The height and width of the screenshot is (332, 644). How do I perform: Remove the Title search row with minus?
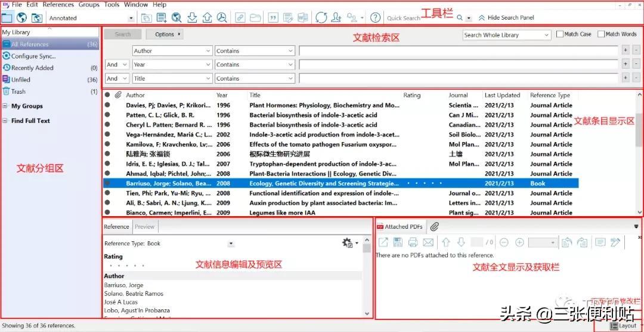636,78
